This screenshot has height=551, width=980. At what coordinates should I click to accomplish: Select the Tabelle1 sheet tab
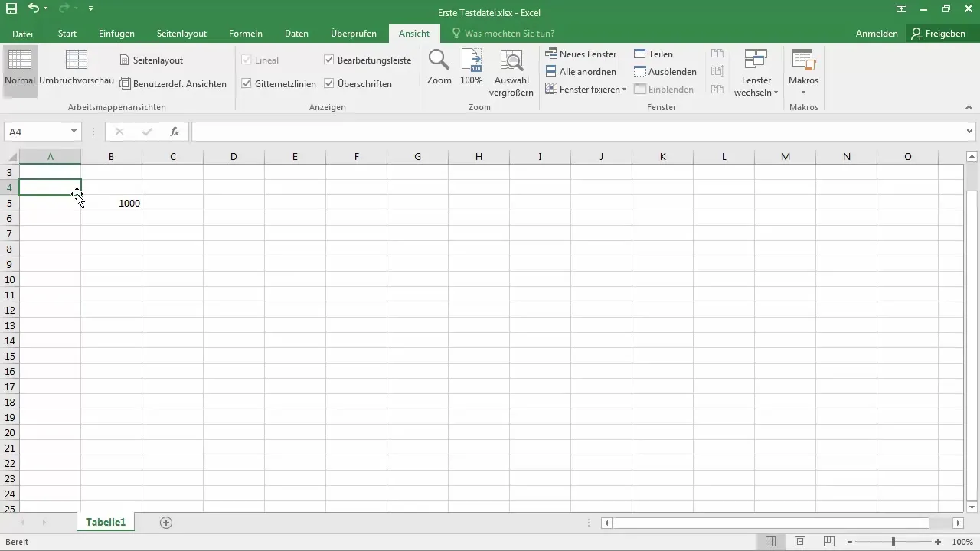point(106,523)
